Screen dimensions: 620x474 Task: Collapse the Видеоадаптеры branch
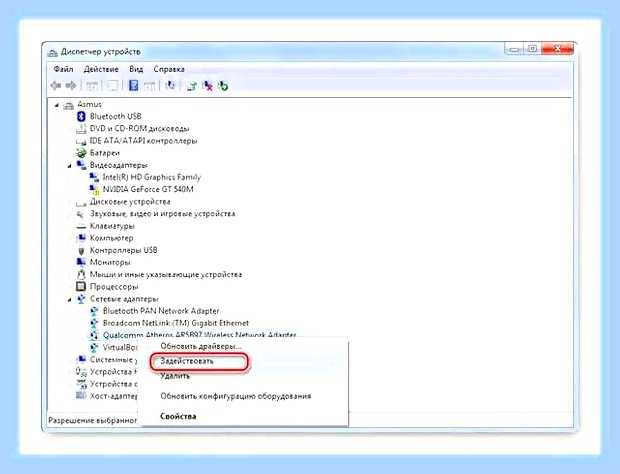coord(70,166)
